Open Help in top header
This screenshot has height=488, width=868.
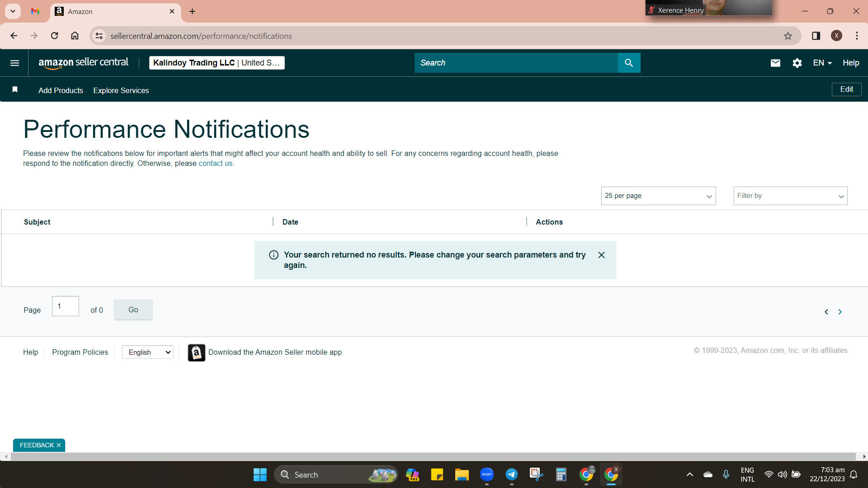(x=850, y=63)
